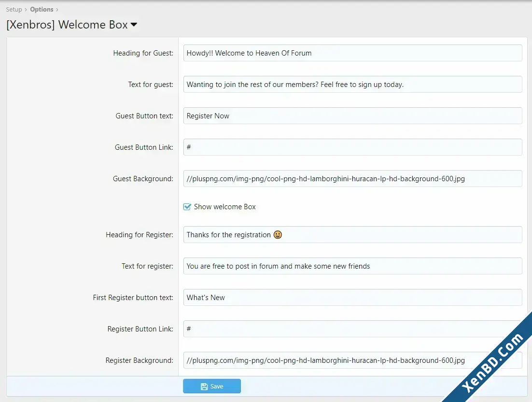Select the Register Background label

tap(139, 360)
